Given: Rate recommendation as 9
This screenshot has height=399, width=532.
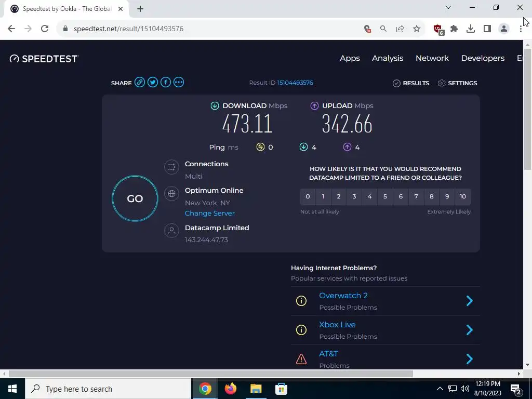Looking at the screenshot, I should point(447,196).
